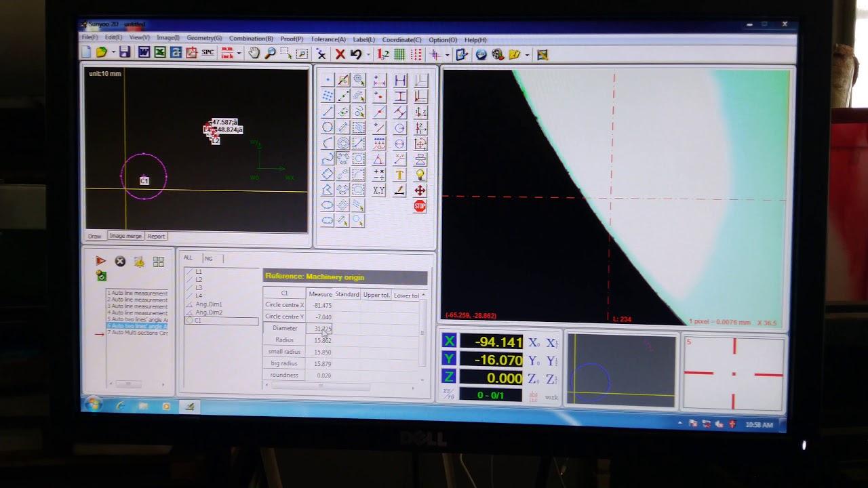The image size is (868, 488).
Task: Select step 7 Auto Multi-sections Circle
Action: pyautogui.click(x=138, y=333)
